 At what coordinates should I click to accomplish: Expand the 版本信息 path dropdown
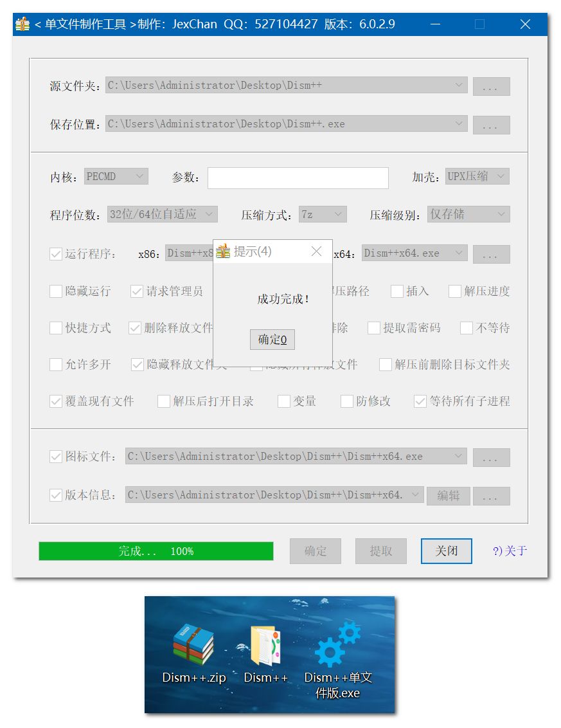[415, 495]
